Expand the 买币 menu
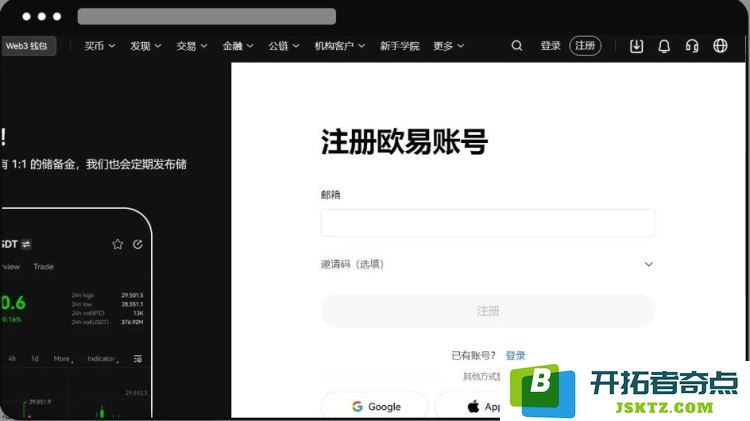This screenshot has width=750, height=421. click(x=99, y=46)
